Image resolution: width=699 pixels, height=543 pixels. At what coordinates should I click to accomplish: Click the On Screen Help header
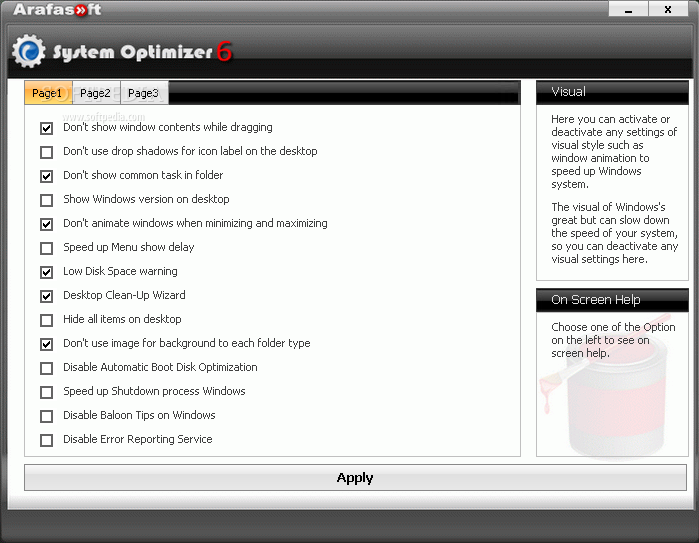click(x=612, y=300)
